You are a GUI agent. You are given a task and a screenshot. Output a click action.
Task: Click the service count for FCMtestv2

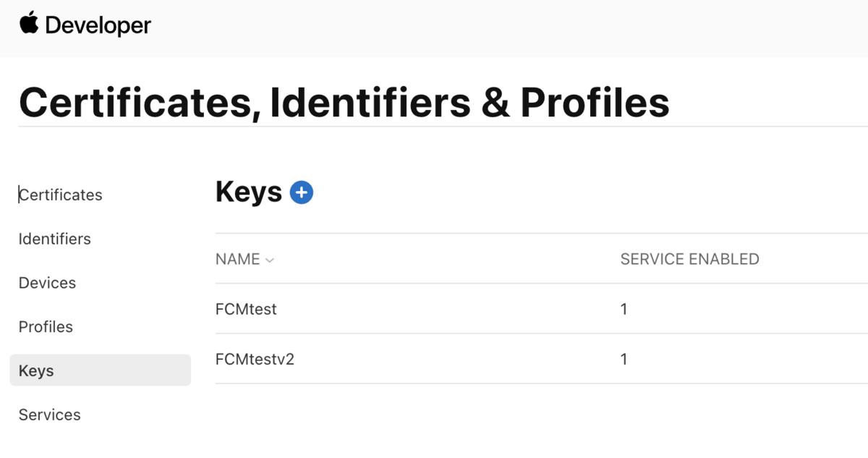624,360
